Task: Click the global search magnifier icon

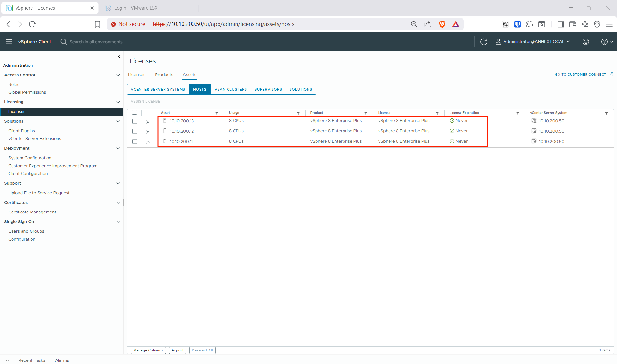Action: pyautogui.click(x=64, y=42)
